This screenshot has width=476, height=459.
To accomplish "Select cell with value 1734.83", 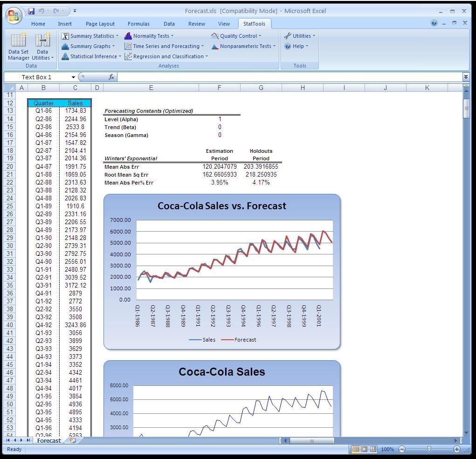I will pos(75,111).
